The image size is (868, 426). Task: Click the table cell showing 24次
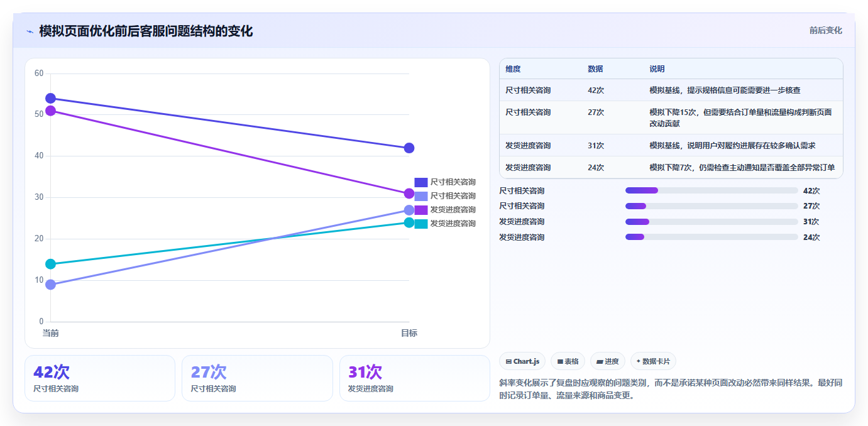[x=596, y=168]
